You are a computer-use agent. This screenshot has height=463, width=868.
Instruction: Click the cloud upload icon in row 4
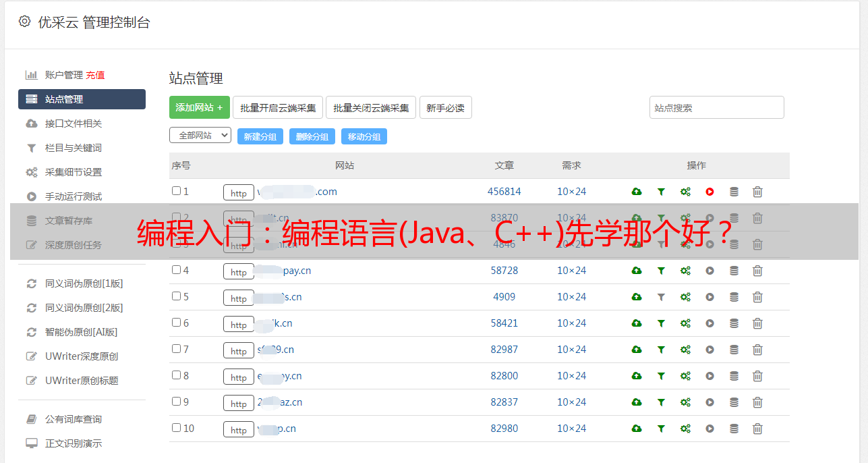tap(637, 271)
